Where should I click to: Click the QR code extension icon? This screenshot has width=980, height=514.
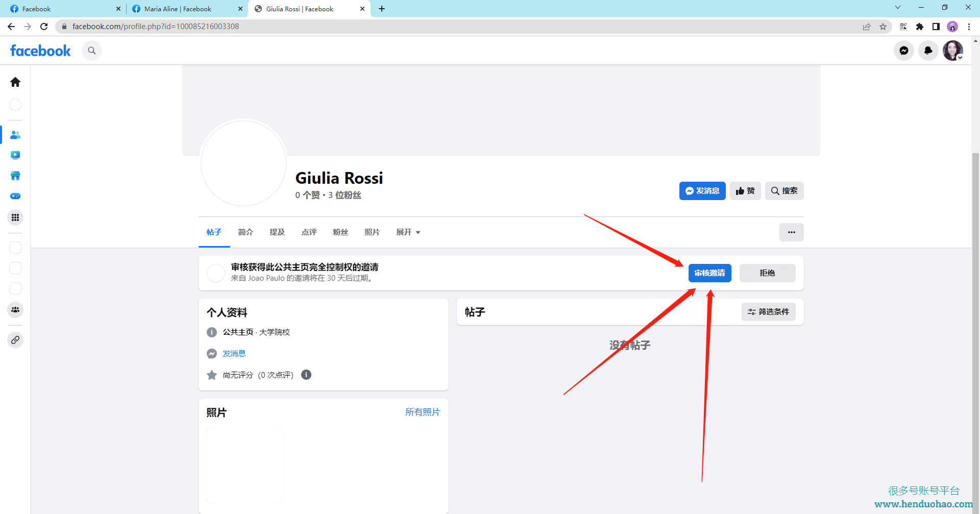[x=903, y=27]
